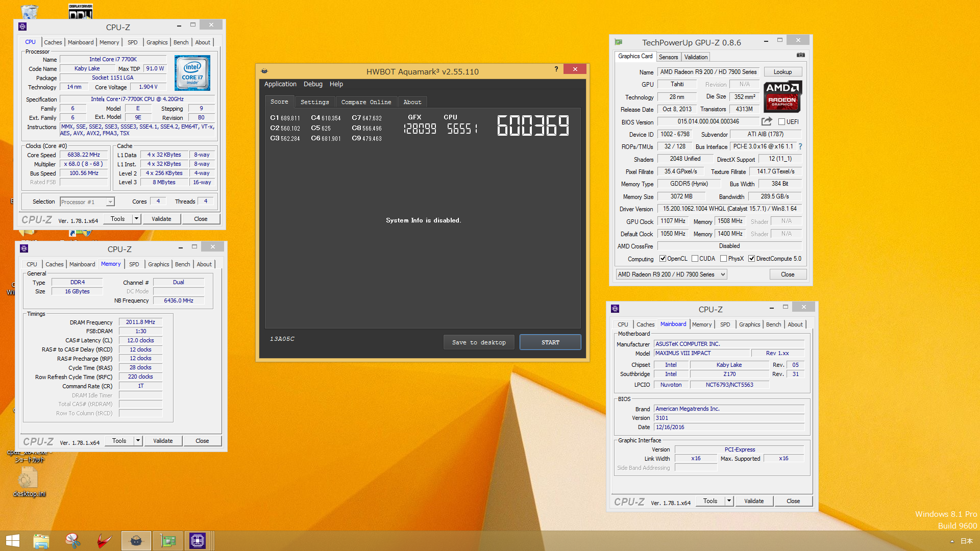Open the Help menu in Aquamark
This screenshot has height=551, width=980.
[x=336, y=84]
